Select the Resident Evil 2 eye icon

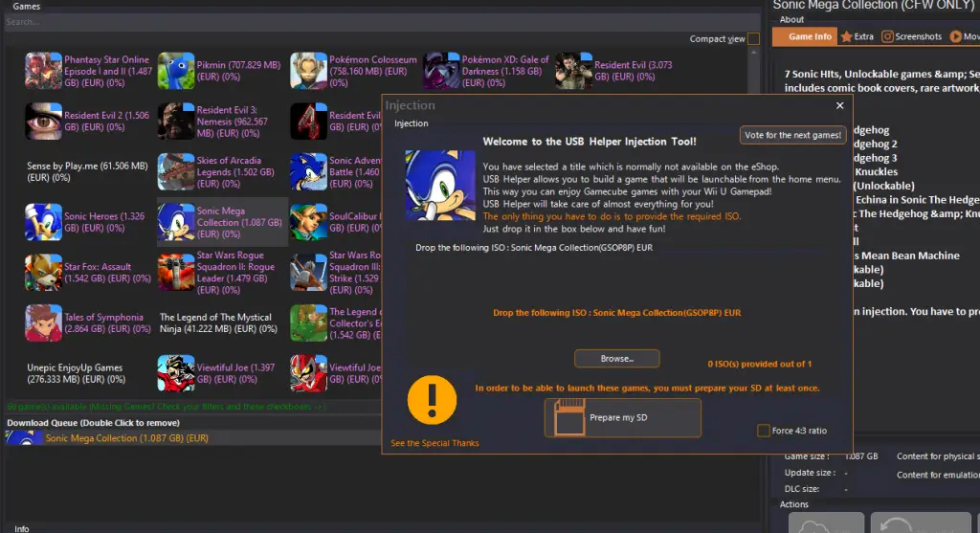(x=43, y=122)
